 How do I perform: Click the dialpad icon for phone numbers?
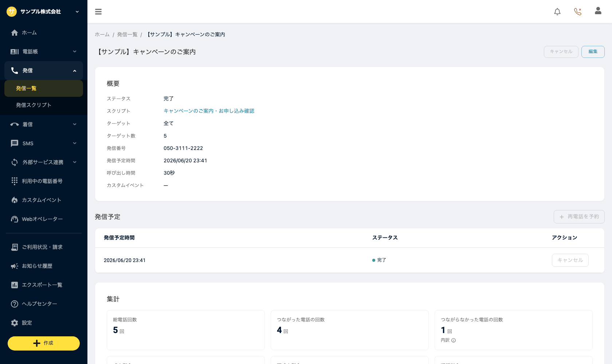click(15, 181)
